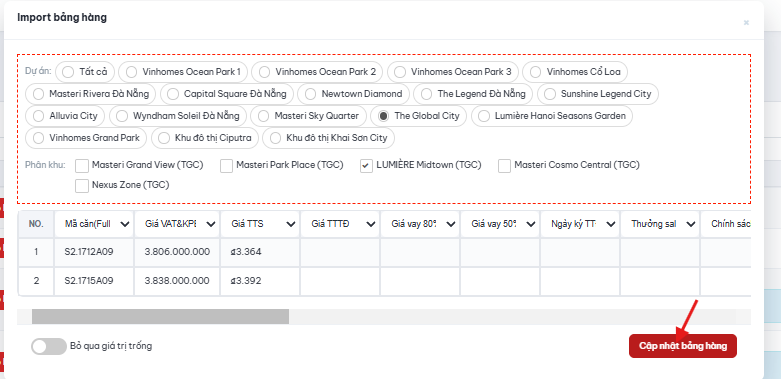Check Masteri Grand View (TGC) zone
The image size is (781, 379).
(82, 165)
